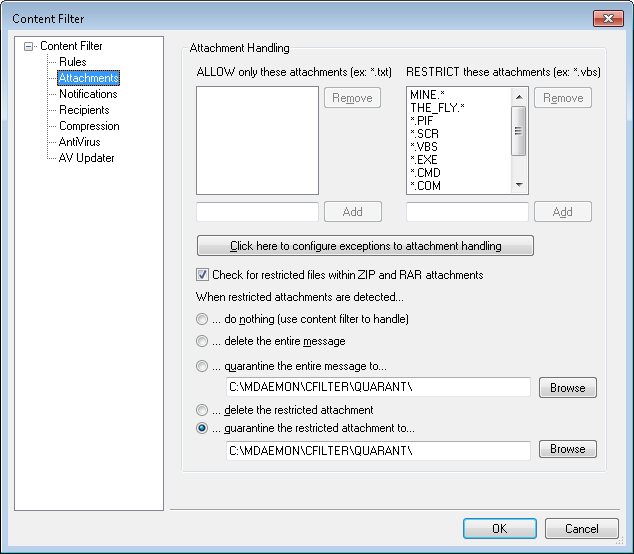This screenshot has height=554, width=634.
Task: Choose 'delete the restricted attachment' option
Action: click(x=203, y=410)
